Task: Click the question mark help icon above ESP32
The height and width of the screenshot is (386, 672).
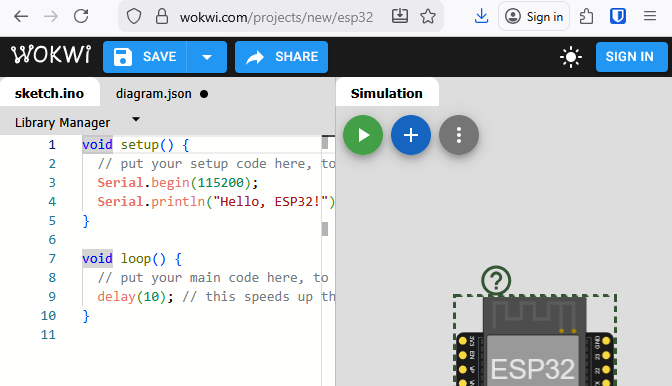Action: click(x=496, y=281)
